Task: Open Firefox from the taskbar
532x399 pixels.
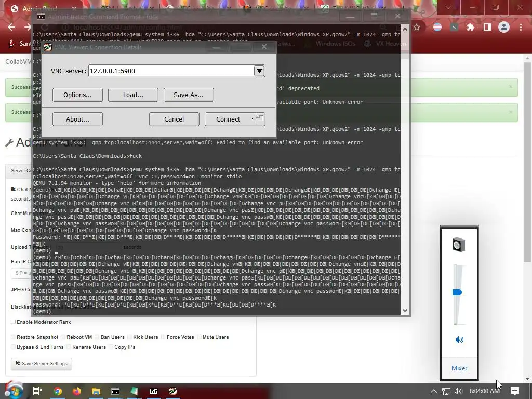Action: point(77,391)
